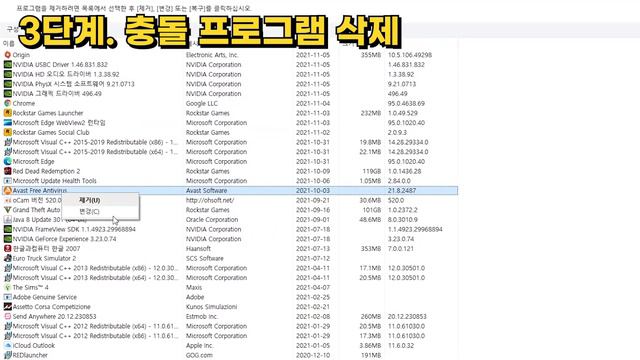Select Send Anywhere 20.12.230853 entry
The width and height of the screenshot is (640, 360).
[54, 316]
